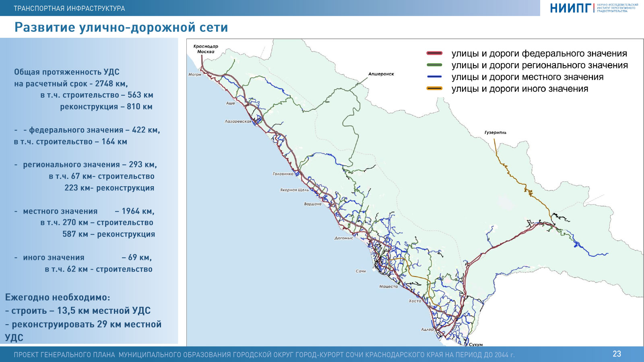Click line 'в т.ч. строительство – 164 км'
This screenshot has width=644, height=362.
point(70,142)
